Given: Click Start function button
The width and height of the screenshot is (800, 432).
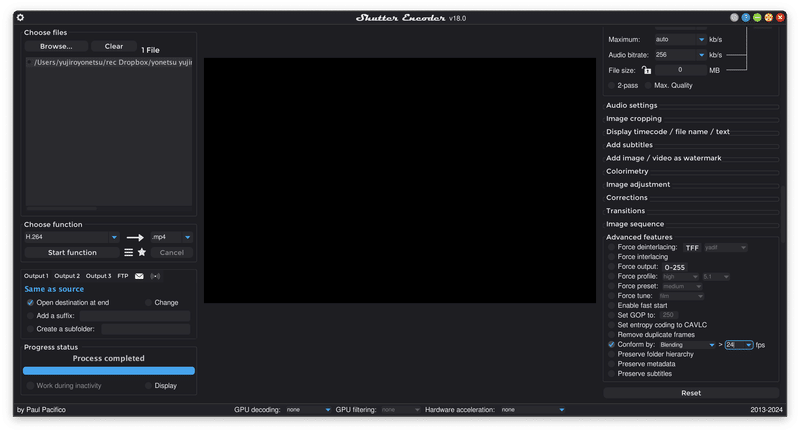Looking at the screenshot, I should click(x=72, y=252).
